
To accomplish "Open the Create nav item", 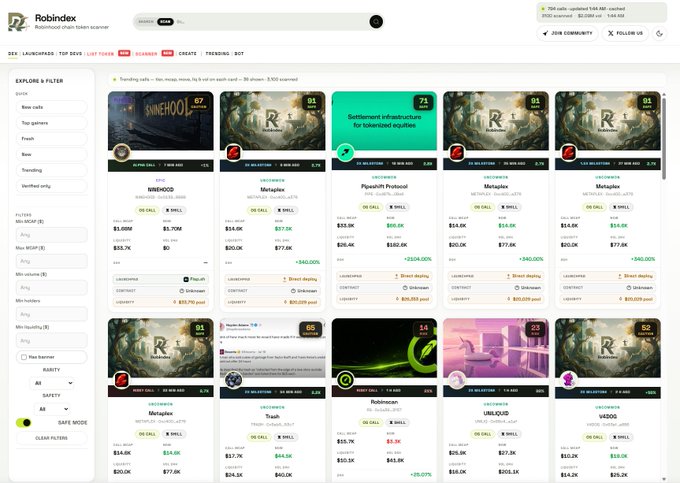I will point(188,54).
